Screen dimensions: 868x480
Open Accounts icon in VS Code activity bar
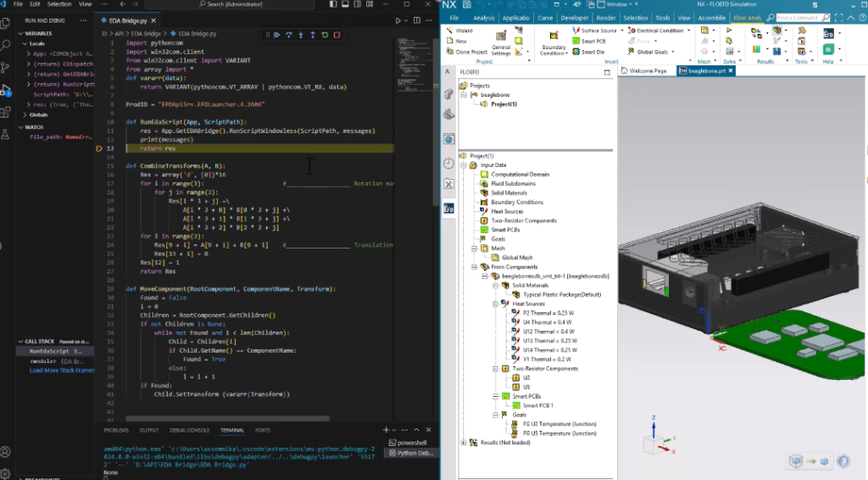(6, 452)
